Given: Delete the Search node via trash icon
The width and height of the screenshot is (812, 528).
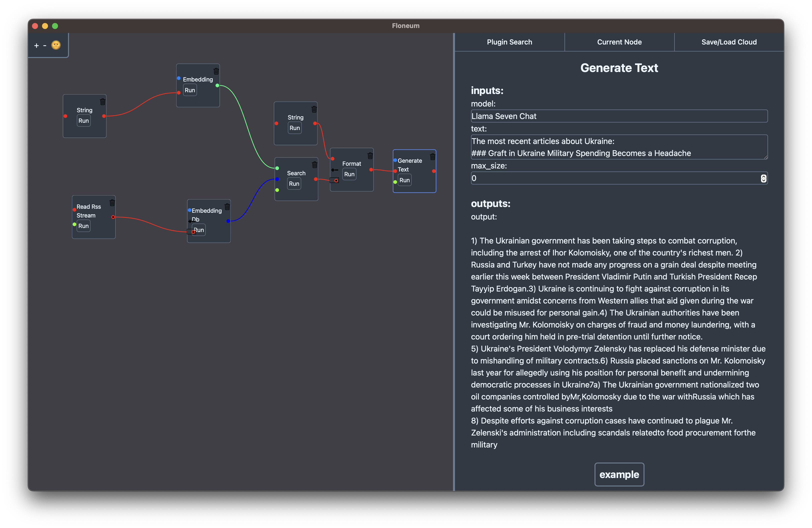Looking at the screenshot, I should [x=314, y=165].
